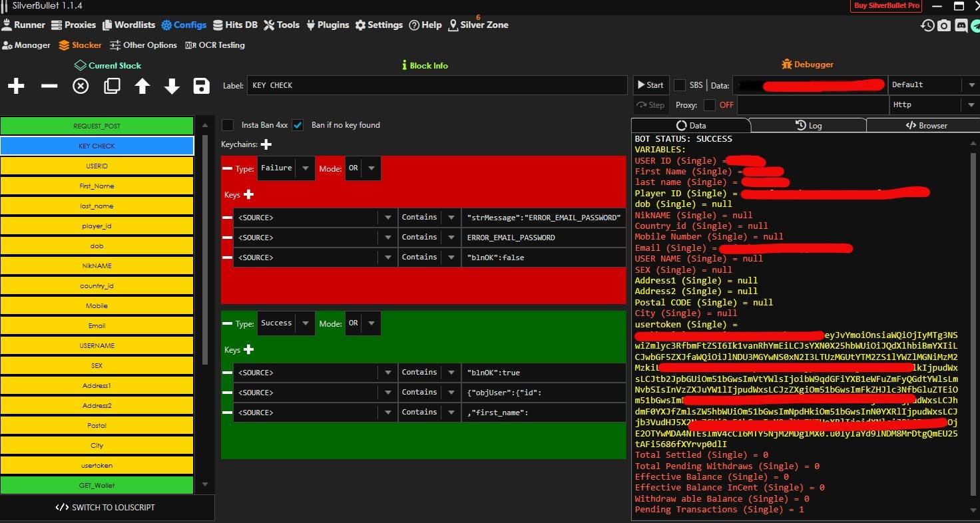The width and height of the screenshot is (980, 523).
Task: Remove the Success keychain
Action: (x=228, y=323)
